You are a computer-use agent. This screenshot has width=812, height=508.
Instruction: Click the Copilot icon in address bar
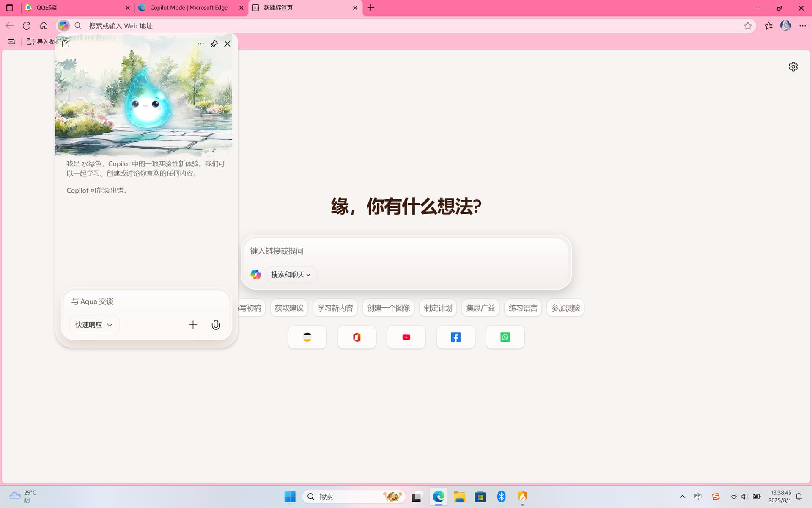point(63,26)
